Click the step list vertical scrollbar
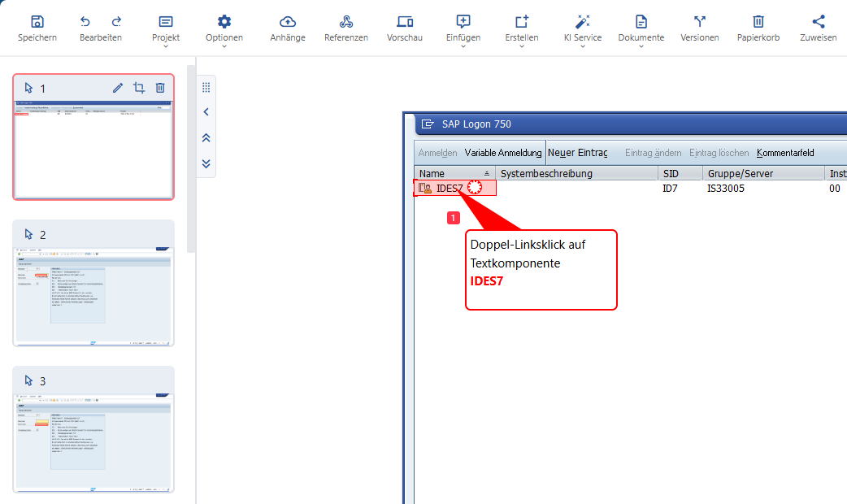The height and width of the screenshot is (504, 847). (191, 159)
